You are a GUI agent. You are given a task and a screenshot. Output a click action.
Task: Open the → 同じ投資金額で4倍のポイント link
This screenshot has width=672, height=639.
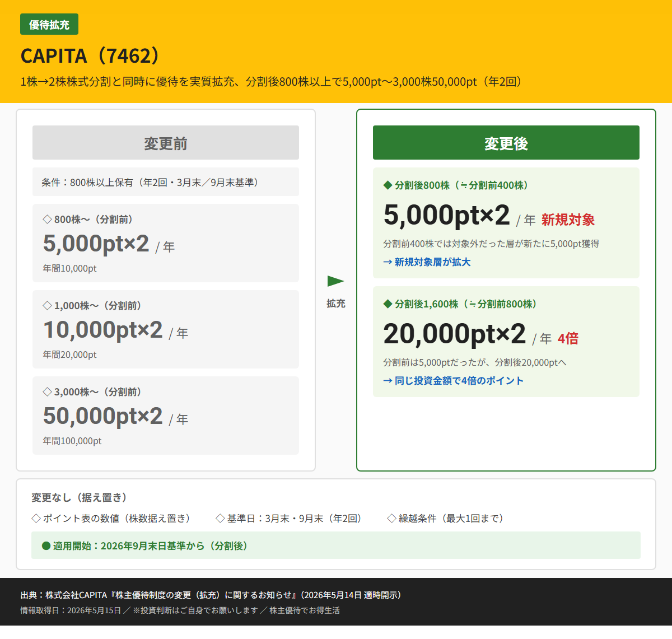(x=453, y=380)
